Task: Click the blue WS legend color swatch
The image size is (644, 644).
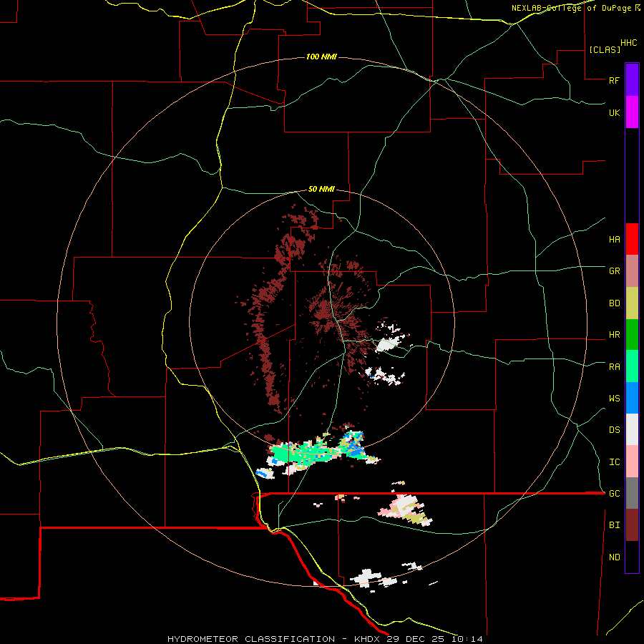Action: 632,398
